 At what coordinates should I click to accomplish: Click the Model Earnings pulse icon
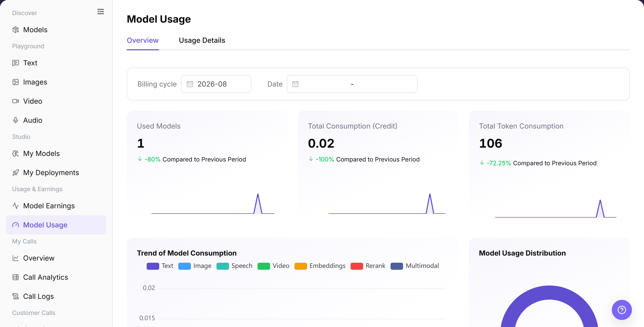coord(16,206)
